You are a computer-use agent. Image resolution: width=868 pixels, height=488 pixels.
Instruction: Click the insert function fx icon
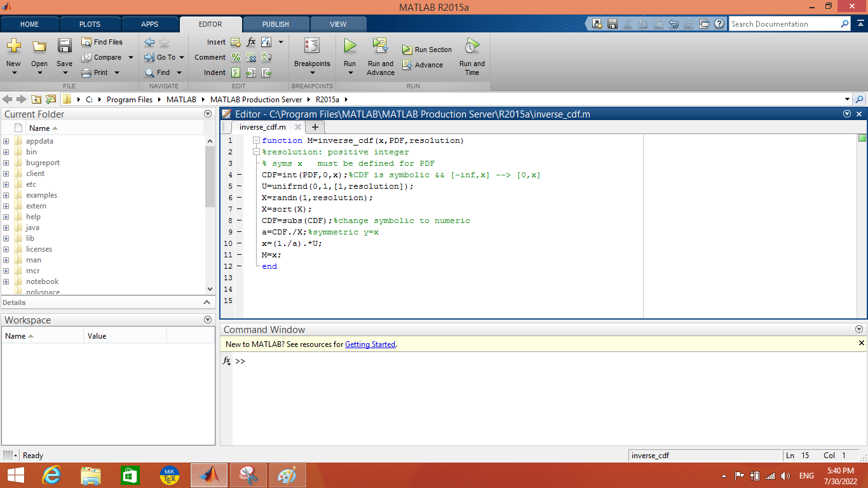pyautogui.click(x=251, y=42)
